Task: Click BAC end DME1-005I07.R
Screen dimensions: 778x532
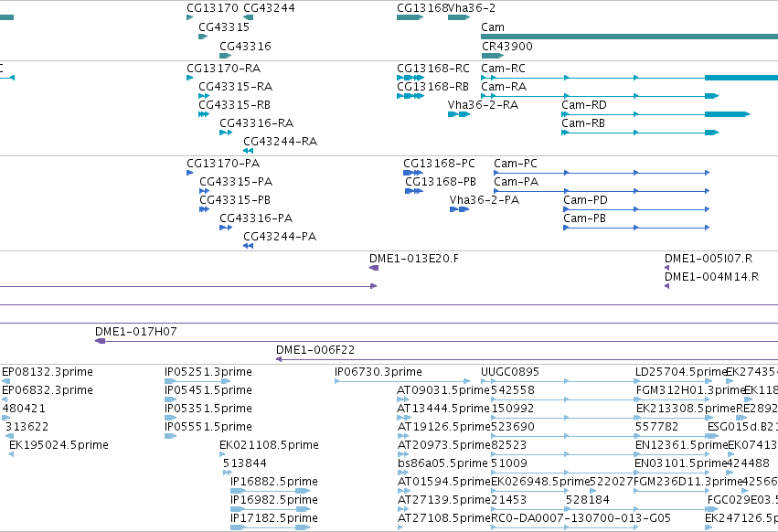Action: click(x=709, y=259)
